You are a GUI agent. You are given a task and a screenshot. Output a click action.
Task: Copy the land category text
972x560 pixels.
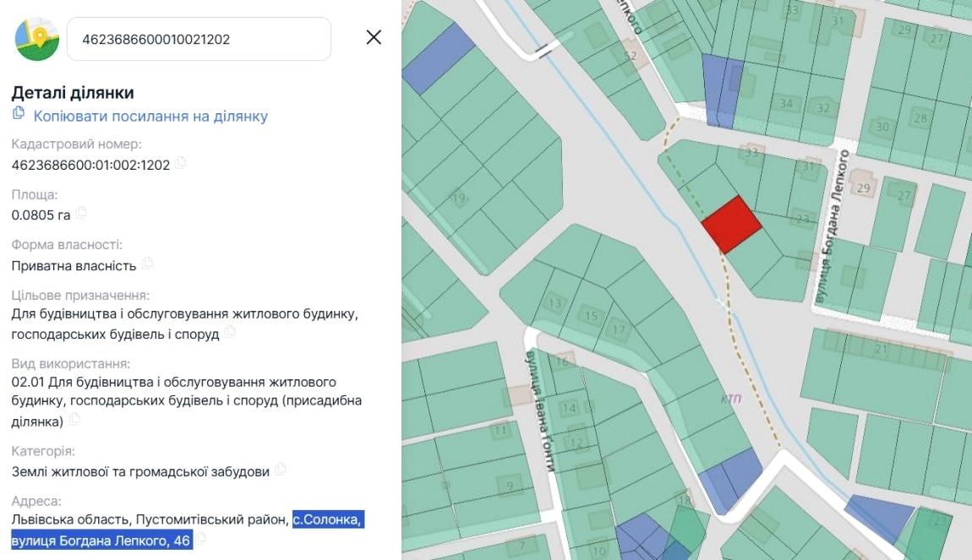pyautogui.click(x=281, y=470)
